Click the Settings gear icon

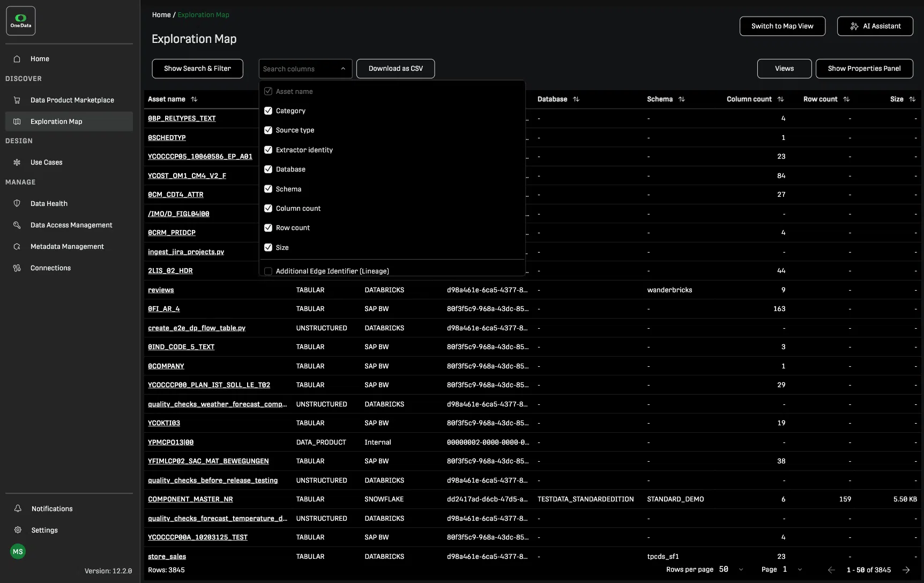point(18,530)
